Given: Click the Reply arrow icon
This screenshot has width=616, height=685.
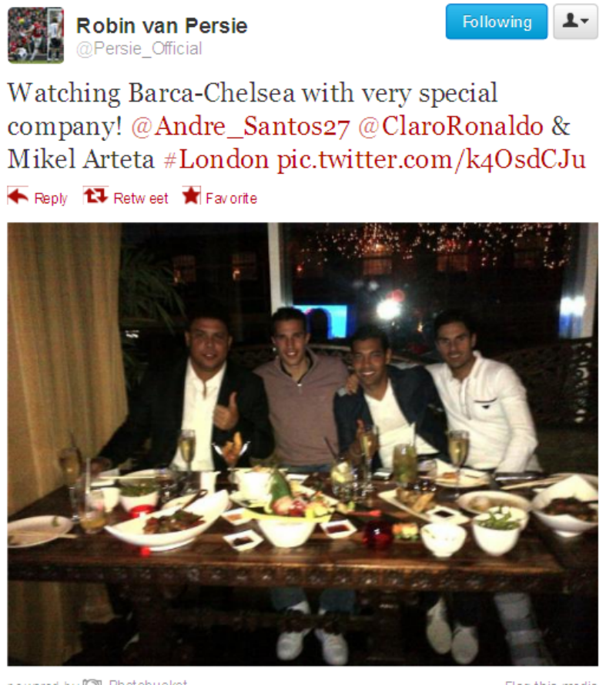Looking at the screenshot, I should [x=18, y=196].
